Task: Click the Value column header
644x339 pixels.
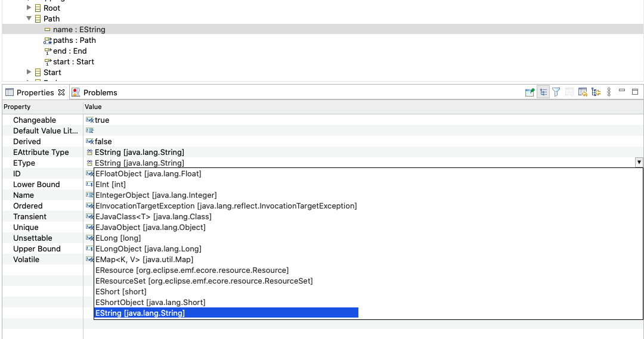Action: (94, 107)
